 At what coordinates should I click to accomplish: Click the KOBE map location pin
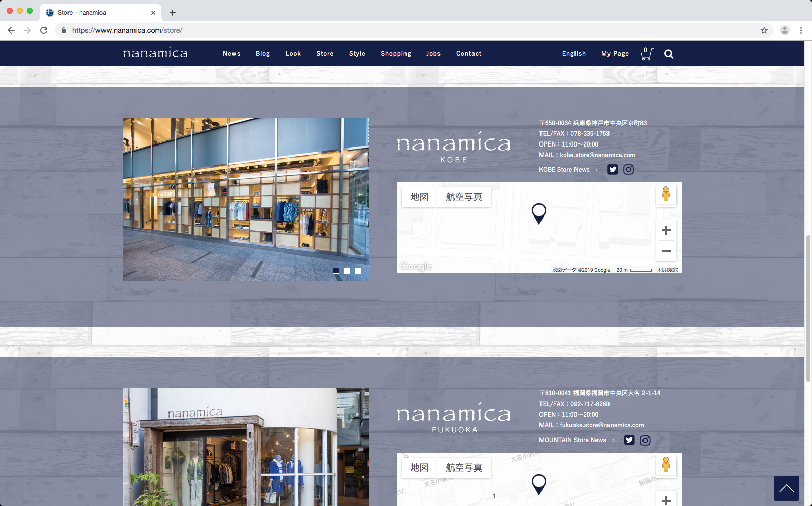point(539,213)
